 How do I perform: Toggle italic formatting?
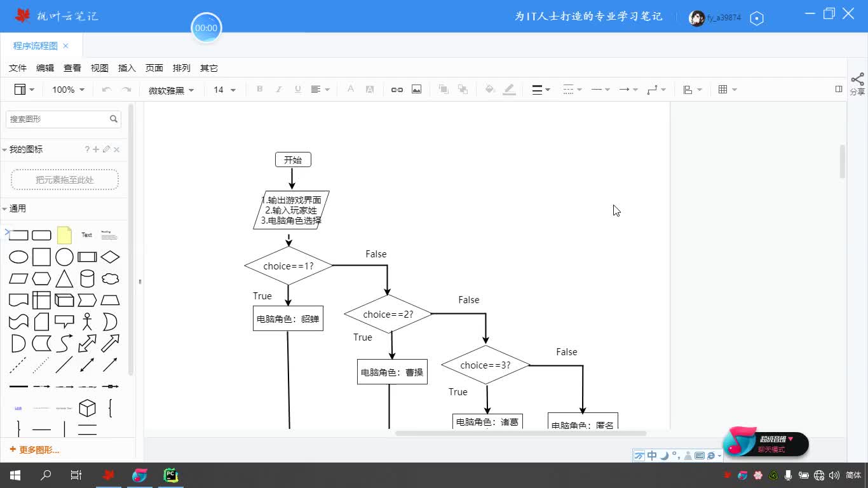point(278,90)
